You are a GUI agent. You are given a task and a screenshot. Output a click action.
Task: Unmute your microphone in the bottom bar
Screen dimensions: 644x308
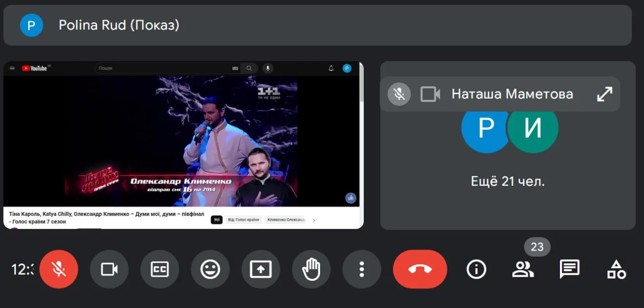tap(59, 269)
